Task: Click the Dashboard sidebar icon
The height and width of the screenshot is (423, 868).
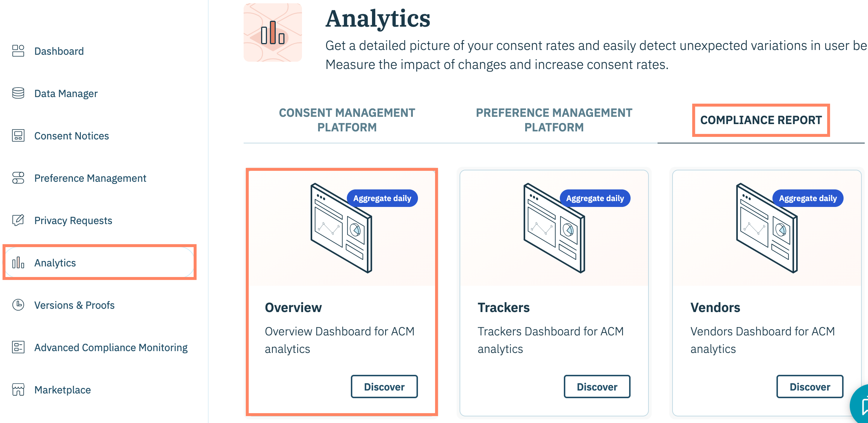Action: (x=18, y=51)
